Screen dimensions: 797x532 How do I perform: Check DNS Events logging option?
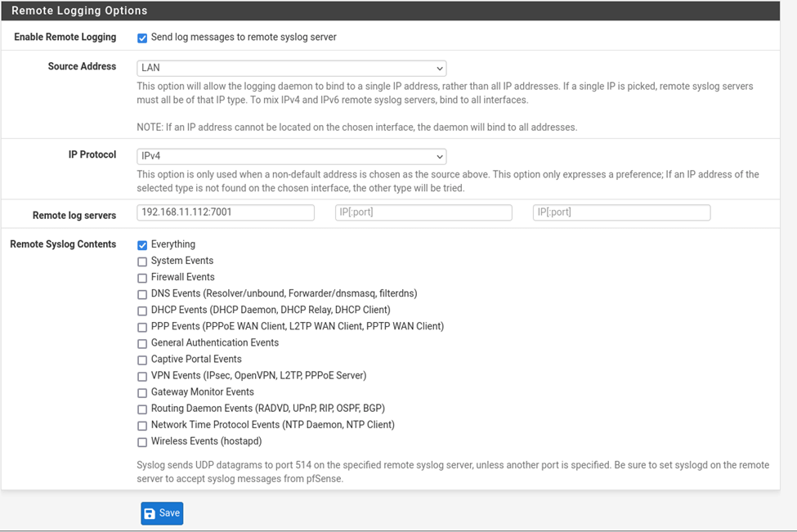[142, 294]
